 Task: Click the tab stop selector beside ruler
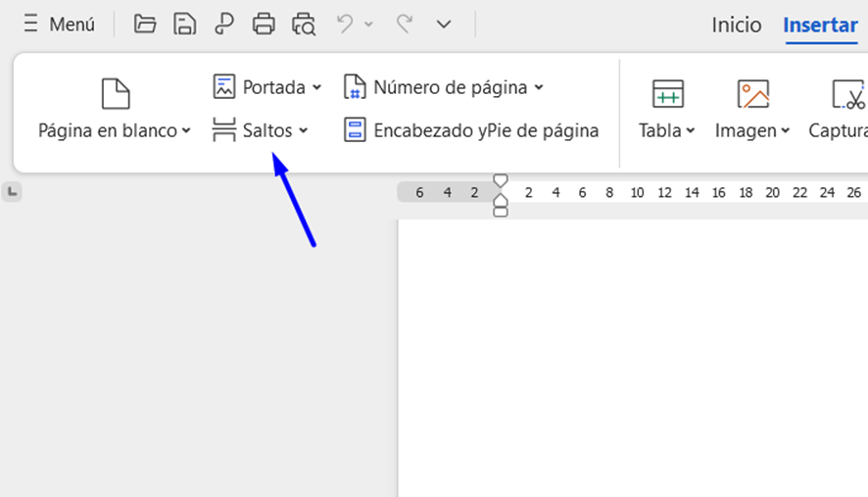pyautogui.click(x=12, y=192)
